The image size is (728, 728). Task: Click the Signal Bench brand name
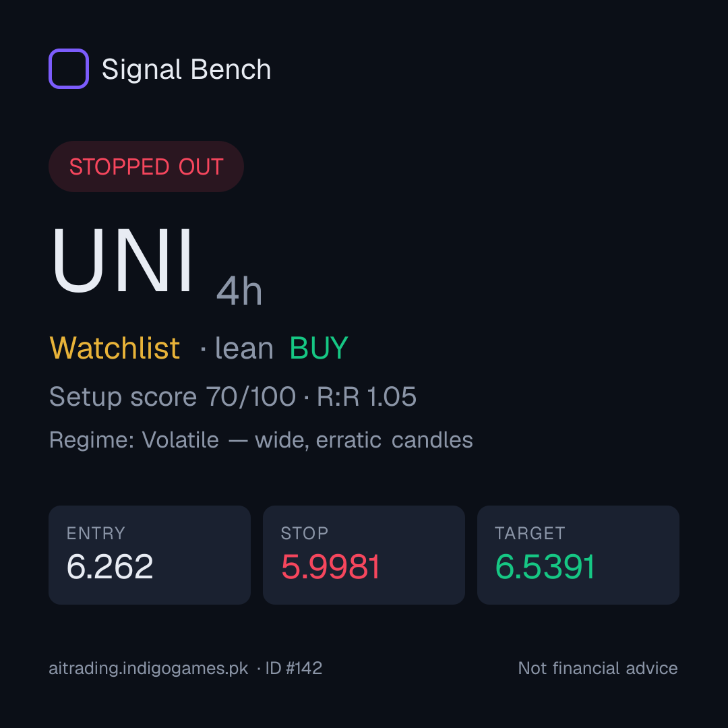pyautogui.click(x=186, y=69)
